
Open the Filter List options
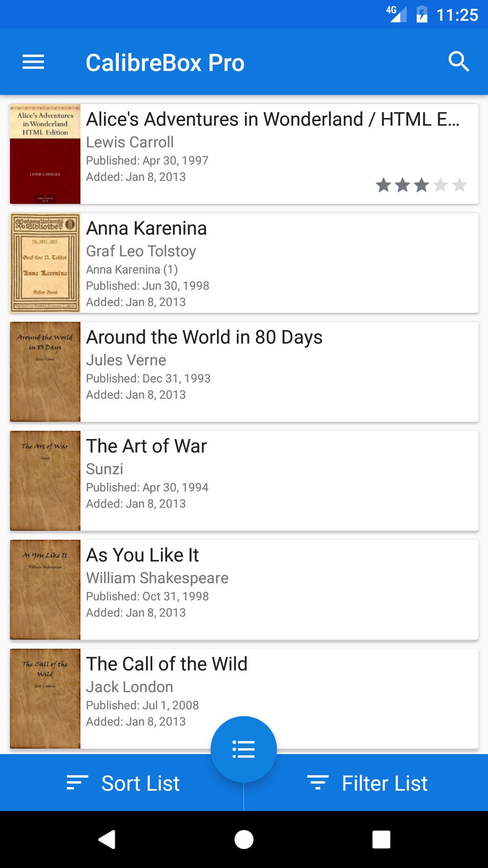coord(367,783)
